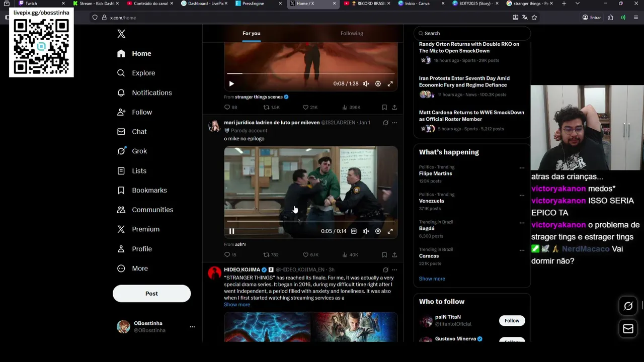Screen dimensions: 644x362
Task: Reply to post with 98 replies
Action: pos(230,107)
